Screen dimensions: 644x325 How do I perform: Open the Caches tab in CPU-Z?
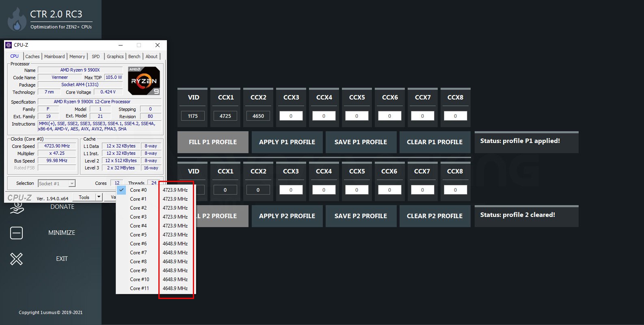click(32, 56)
